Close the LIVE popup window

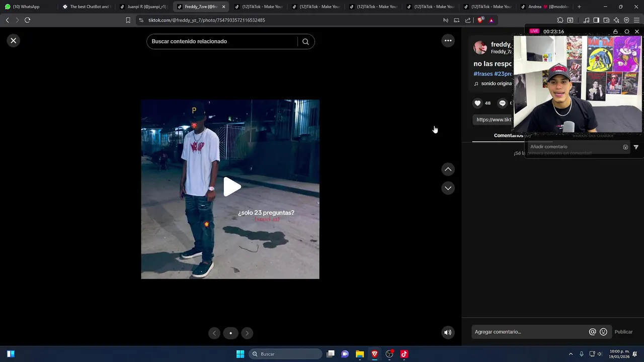637,32
